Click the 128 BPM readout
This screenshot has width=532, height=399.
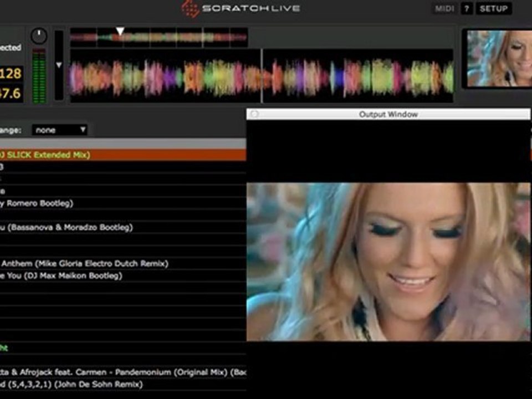pos(11,73)
